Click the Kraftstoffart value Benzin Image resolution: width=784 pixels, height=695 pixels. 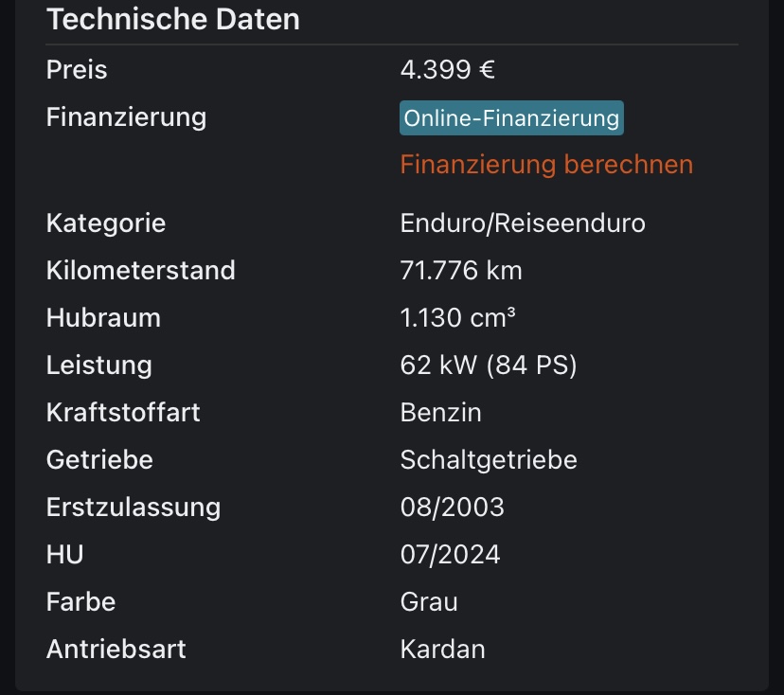440,413
